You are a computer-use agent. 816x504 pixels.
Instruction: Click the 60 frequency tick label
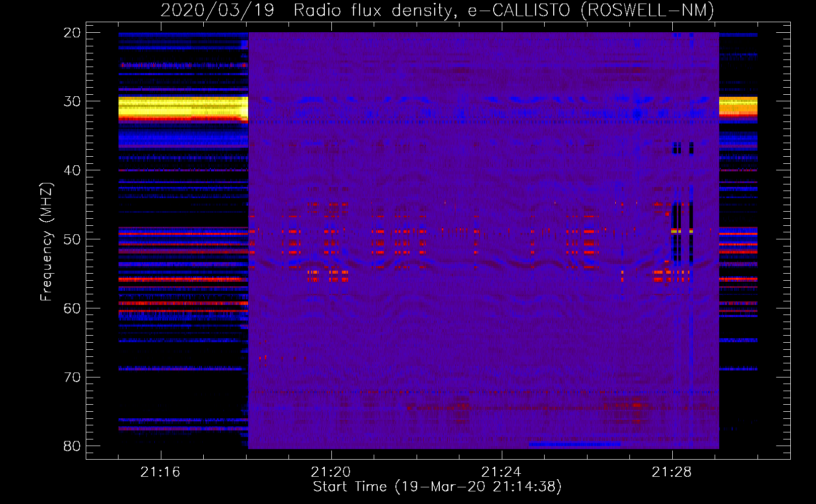tap(72, 308)
